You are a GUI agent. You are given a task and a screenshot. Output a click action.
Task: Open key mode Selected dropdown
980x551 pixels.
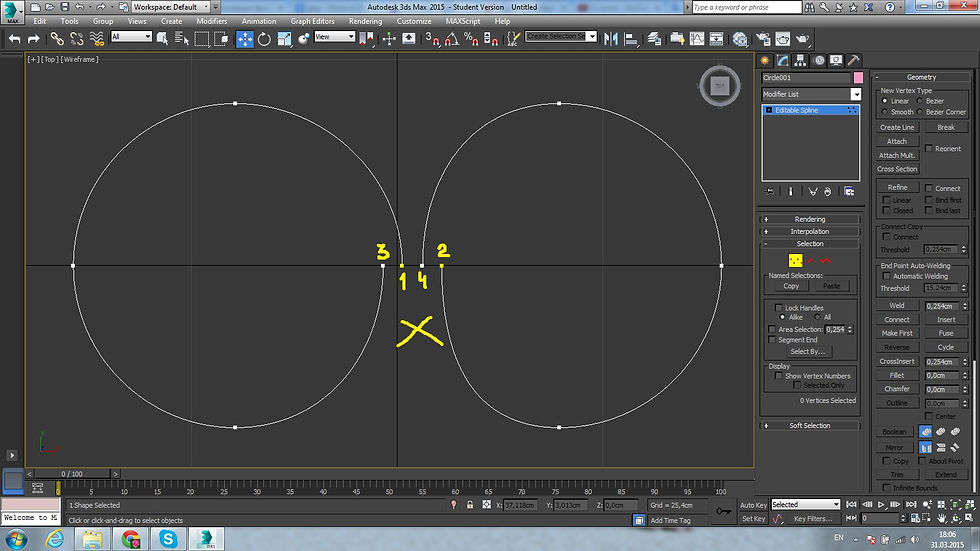click(805, 504)
